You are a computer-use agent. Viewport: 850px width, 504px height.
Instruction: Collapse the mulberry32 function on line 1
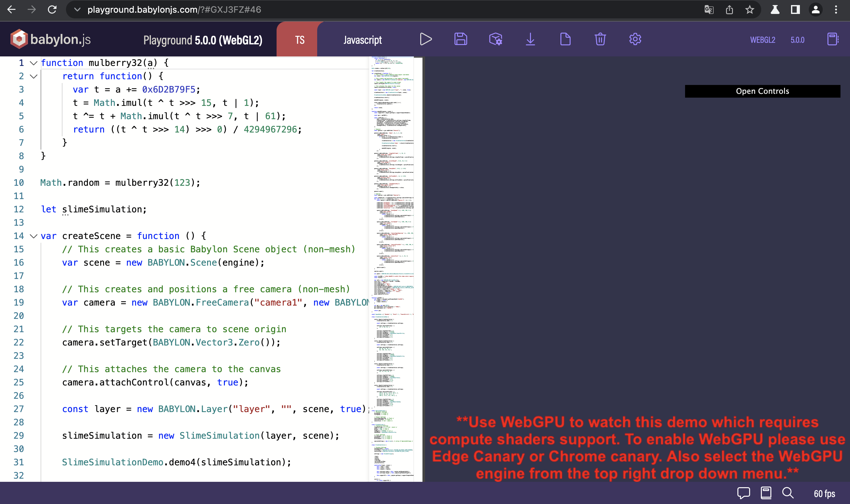point(33,63)
